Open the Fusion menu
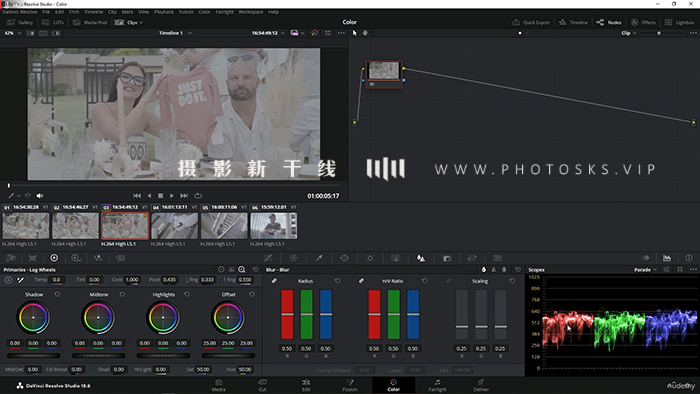The height and width of the screenshot is (394, 700). tap(186, 12)
